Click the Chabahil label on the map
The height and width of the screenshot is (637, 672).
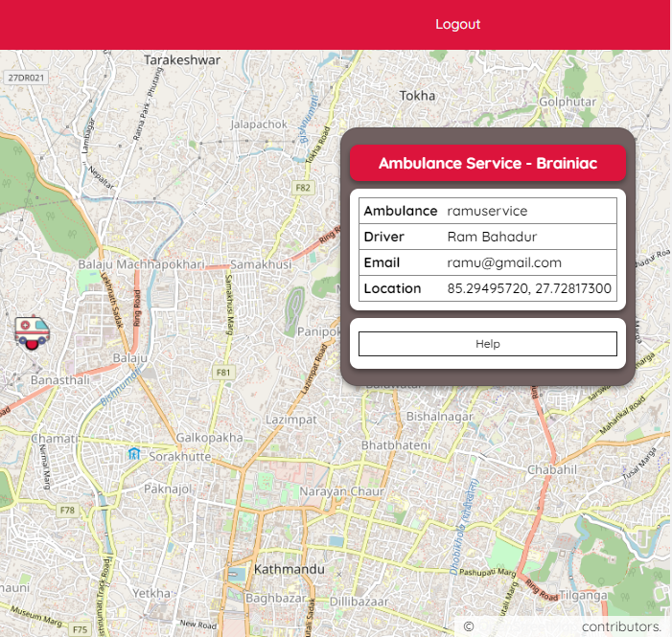point(552,469)
